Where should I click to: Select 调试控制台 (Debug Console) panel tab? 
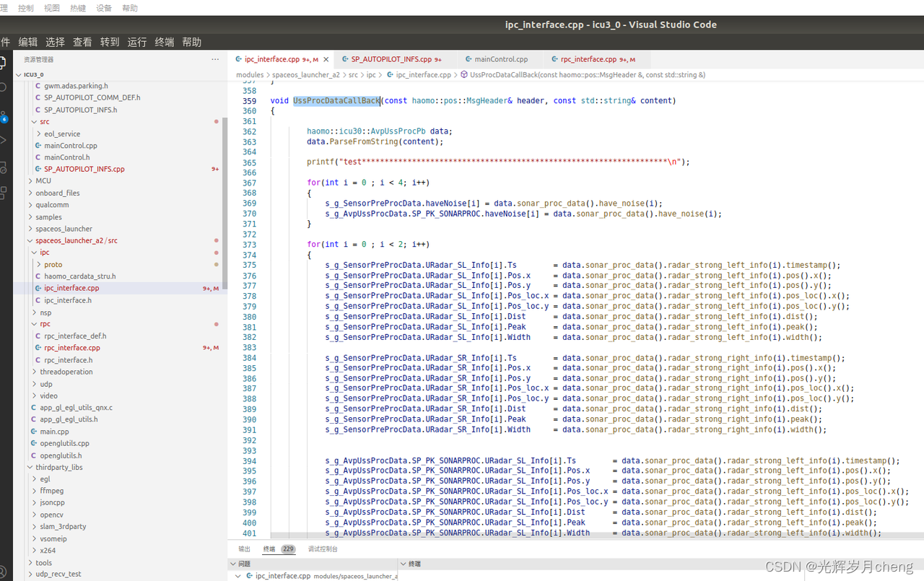pos(323,549)
